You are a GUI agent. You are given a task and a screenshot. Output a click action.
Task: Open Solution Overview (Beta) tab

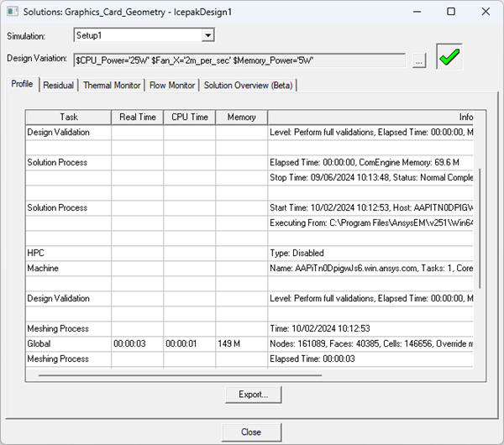(248, 85)
